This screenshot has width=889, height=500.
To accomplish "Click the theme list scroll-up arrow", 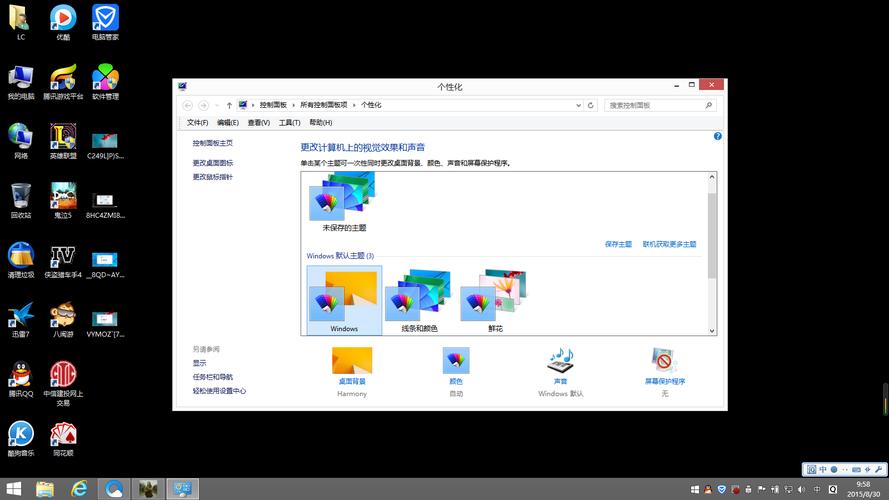I will 712,177.
